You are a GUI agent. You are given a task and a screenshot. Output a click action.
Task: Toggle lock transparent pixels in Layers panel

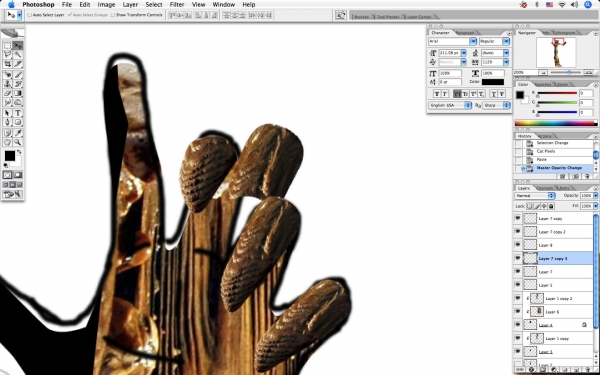pyautogui.click(x=530, y=206)
